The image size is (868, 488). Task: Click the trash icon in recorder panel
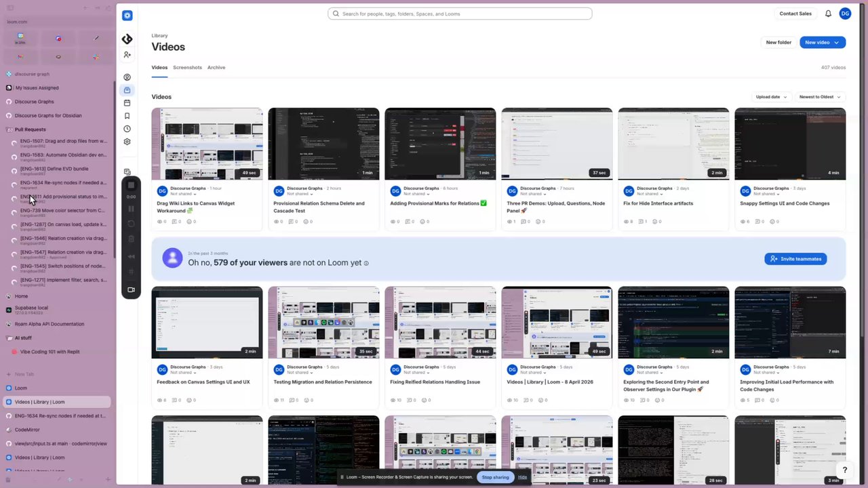coord(131,239)
